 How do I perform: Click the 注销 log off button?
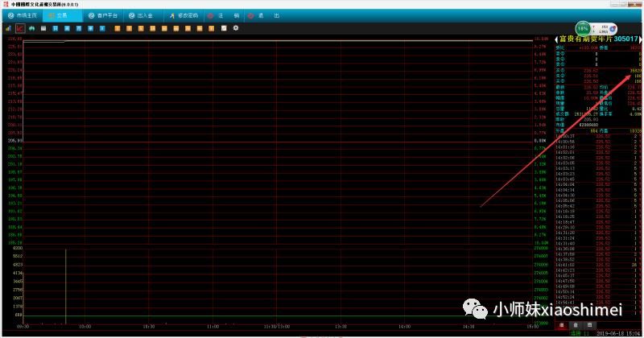[x=224, y=15]
